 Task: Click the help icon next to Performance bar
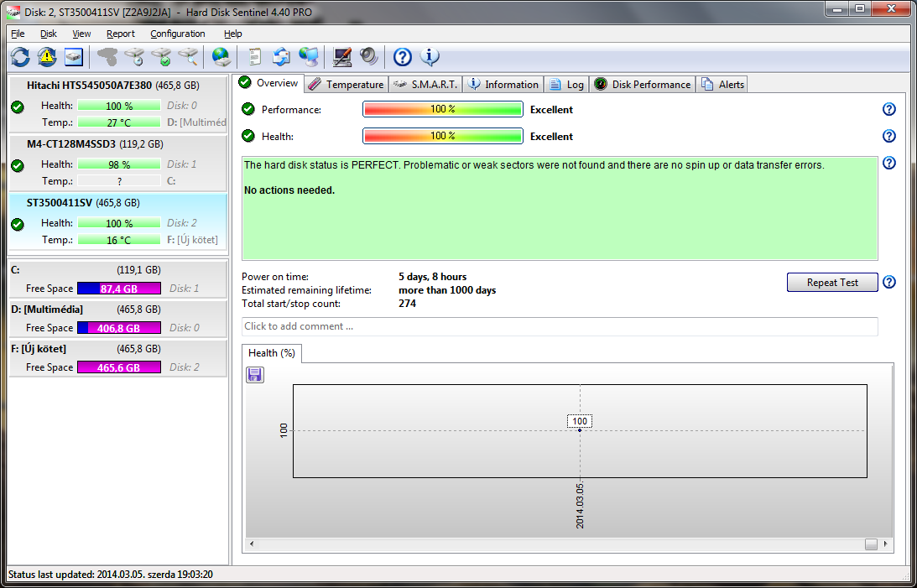click(889, 109)
